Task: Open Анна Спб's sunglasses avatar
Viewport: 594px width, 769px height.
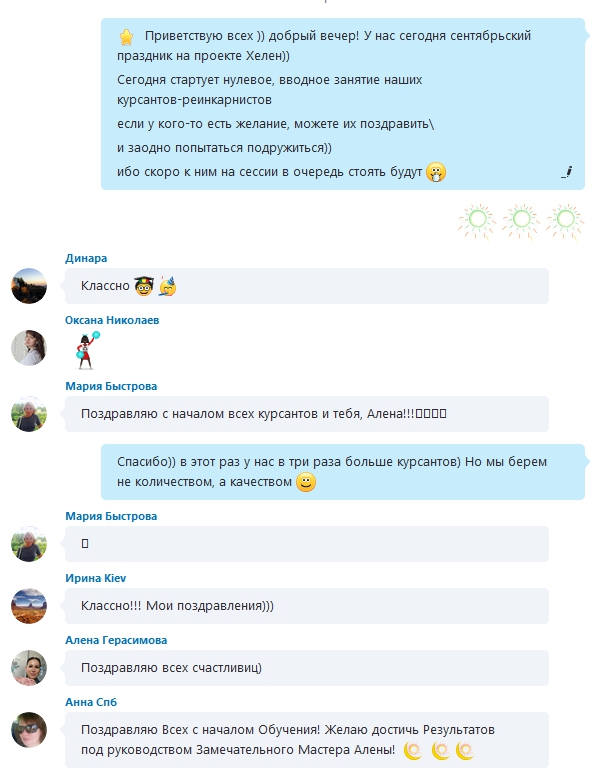Action: click(x=29, y=730)
